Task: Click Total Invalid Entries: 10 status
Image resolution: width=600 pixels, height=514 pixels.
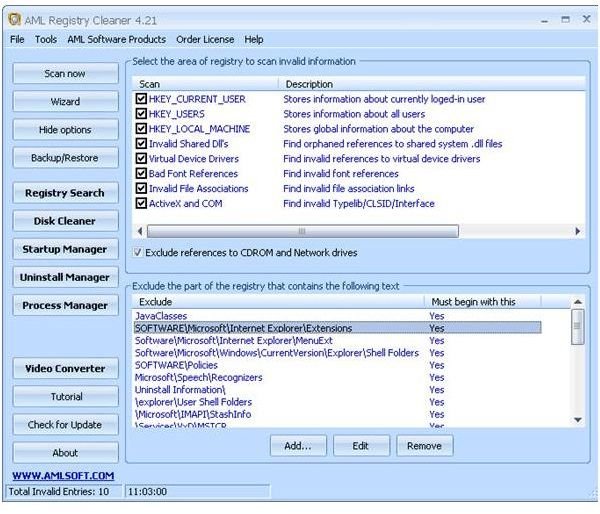Action: click(64, 491)
